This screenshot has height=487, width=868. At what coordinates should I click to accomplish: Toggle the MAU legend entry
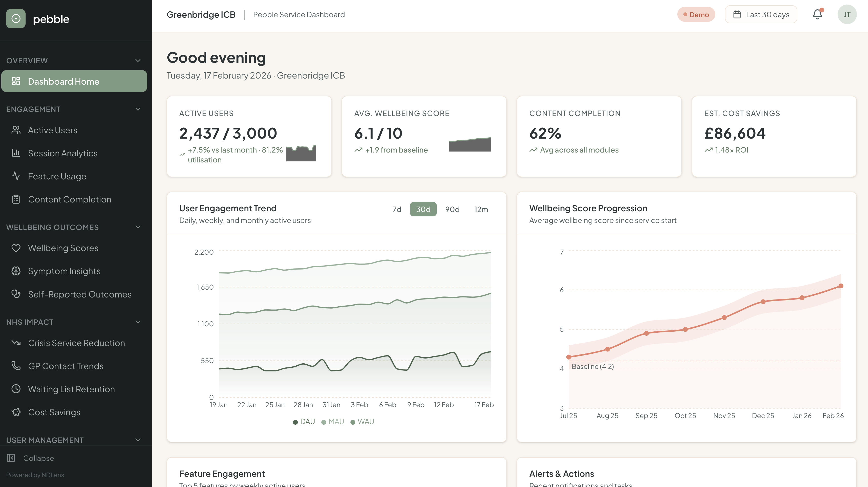click(x=332, y=421)
